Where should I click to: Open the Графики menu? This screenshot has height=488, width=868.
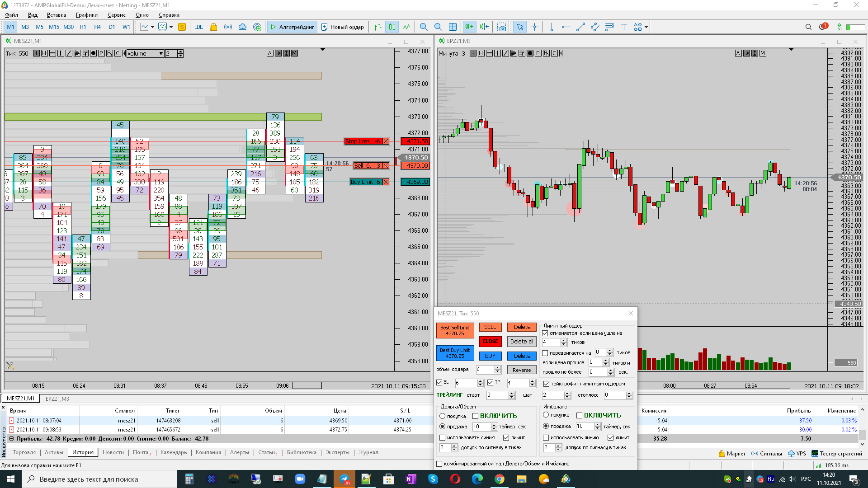(86, 15)
